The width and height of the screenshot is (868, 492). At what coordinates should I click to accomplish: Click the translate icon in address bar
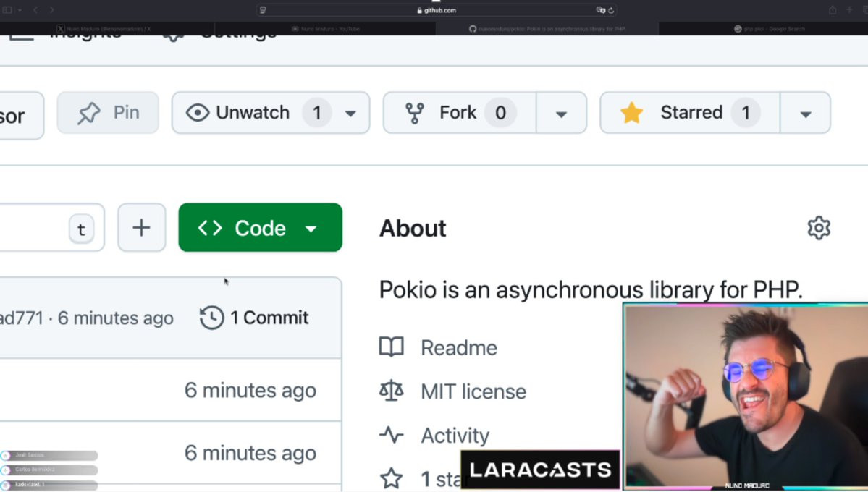[x=601, y=10]
